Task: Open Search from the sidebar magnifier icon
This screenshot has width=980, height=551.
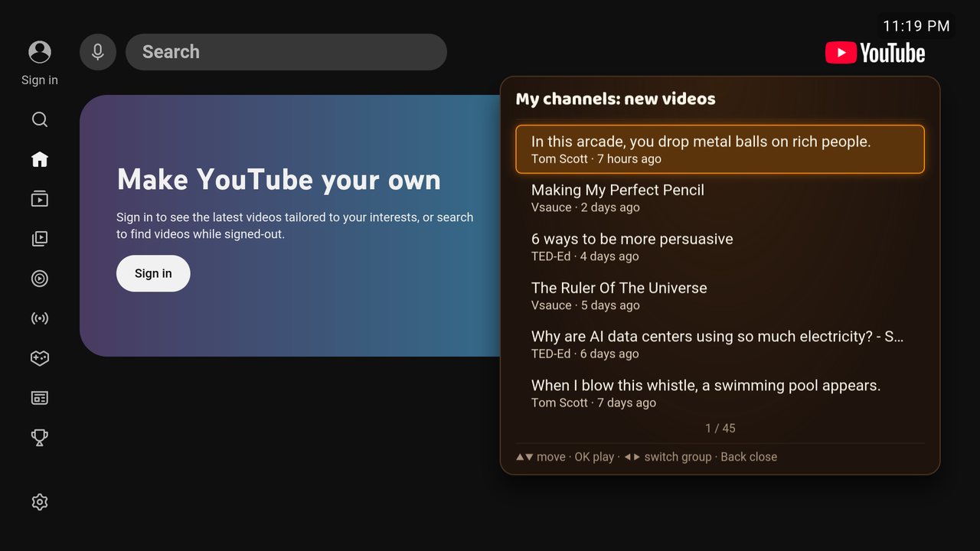Action: point(40,119)
